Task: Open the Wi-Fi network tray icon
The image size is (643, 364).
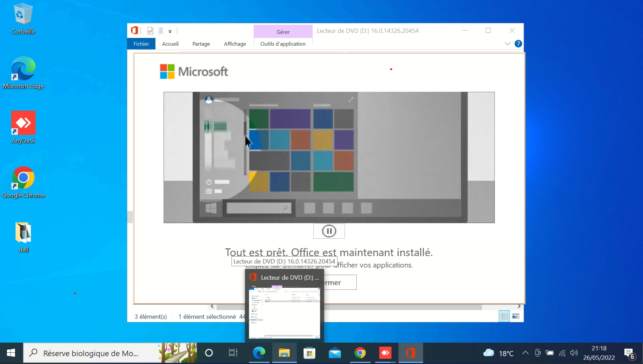Action: [x=562, y=353]
